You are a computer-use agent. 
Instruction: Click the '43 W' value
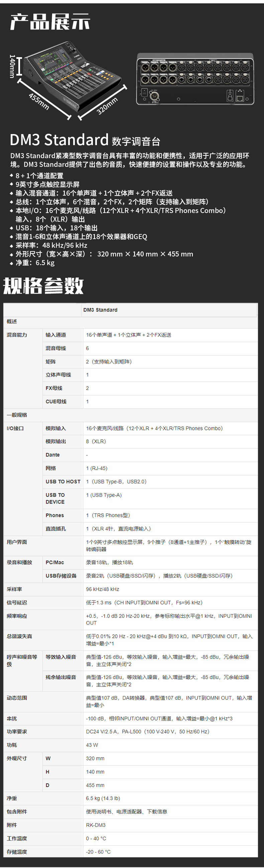(92, 745)
